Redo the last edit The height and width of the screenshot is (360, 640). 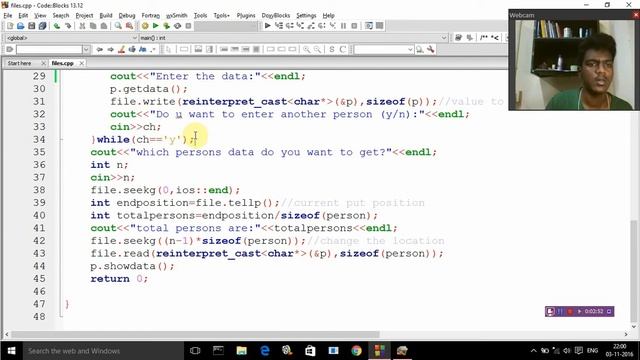68,26
